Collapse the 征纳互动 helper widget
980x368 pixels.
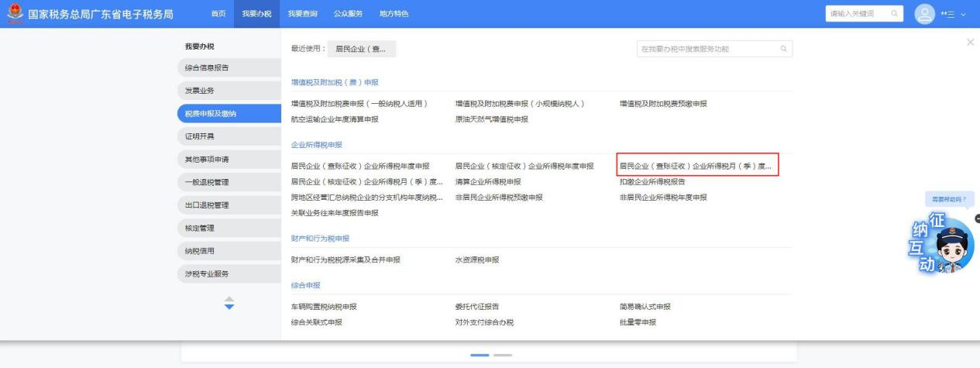coord(977,219)
